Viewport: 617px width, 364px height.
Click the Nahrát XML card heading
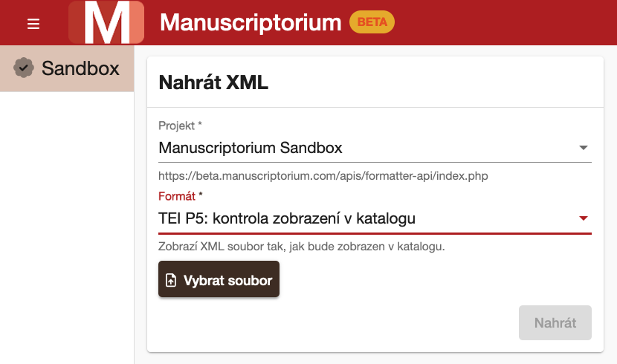coord(213,82)
